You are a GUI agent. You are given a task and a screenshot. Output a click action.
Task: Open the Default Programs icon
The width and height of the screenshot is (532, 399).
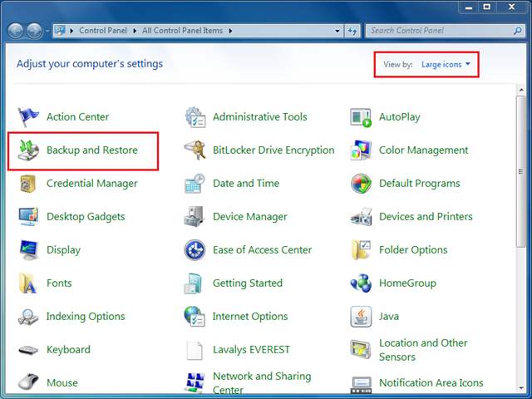pyautogui.click(x=361, y=184)
